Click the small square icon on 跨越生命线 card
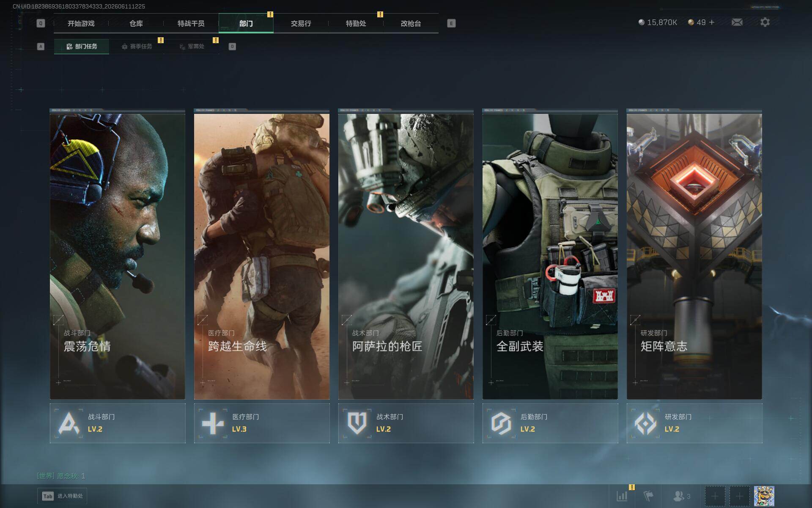 (x=203, y=320)
